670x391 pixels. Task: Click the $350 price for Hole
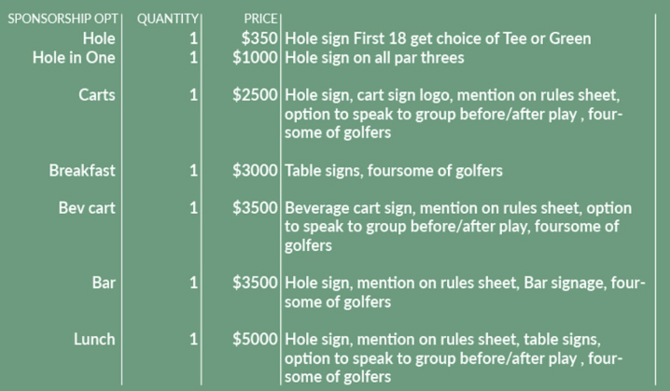[x=259, y=38]
